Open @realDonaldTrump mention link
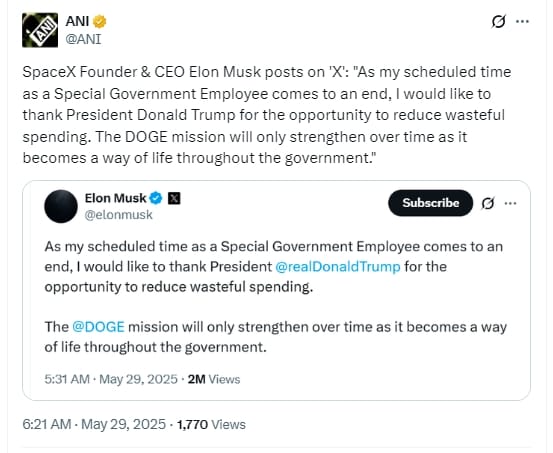Viewport: 553px width, 453px height. click(x=338, y=267)
